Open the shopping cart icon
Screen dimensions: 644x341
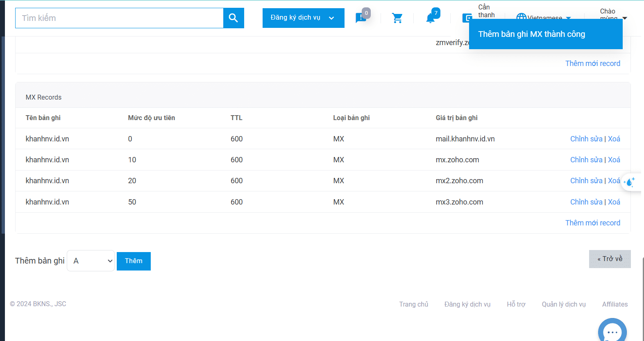pos(397,18)
